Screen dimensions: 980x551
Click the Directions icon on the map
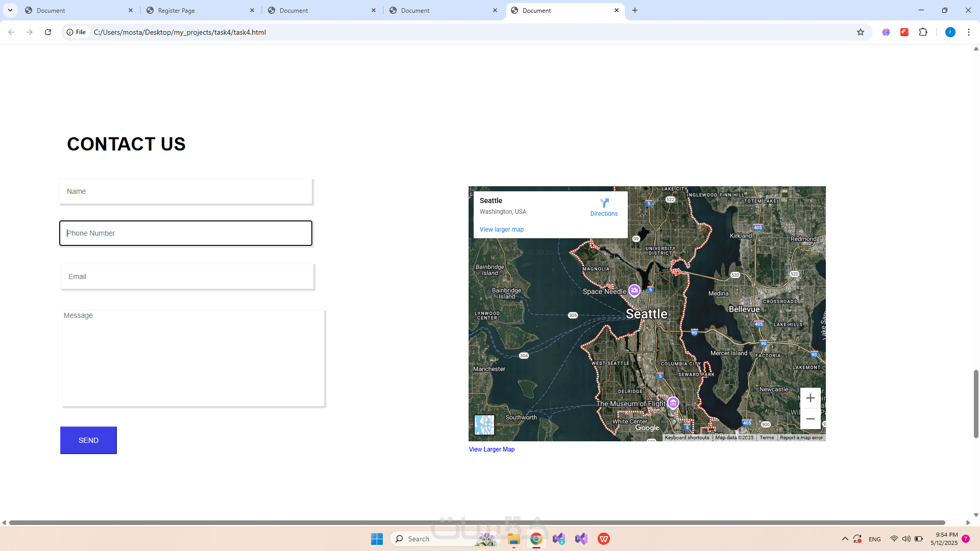pyautogui.click(x=604, y=203)
